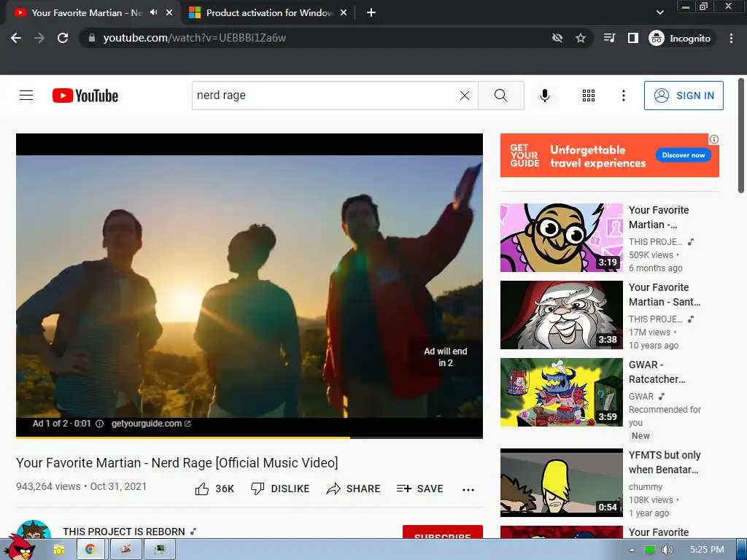
Task: Open third-party cookie blocked eye icon
Action: (557, 38)
